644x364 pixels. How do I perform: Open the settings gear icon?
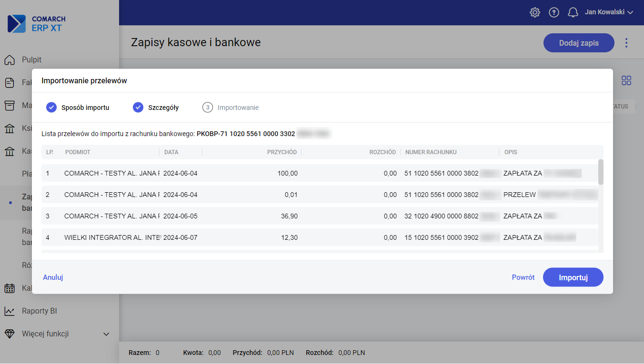[x=535, y=12]
